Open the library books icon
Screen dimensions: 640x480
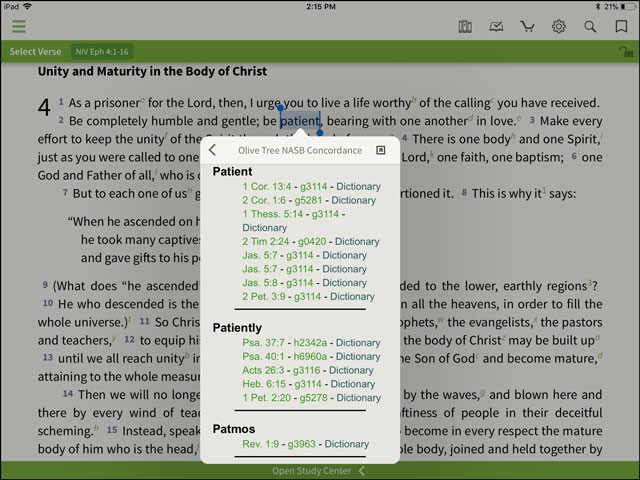[465, 27]
